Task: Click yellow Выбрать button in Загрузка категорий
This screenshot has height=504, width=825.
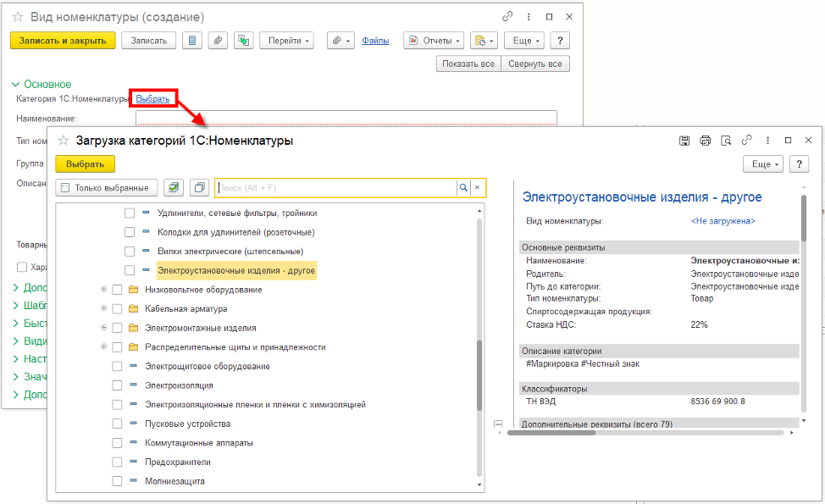Action: [x=86, y=164]
